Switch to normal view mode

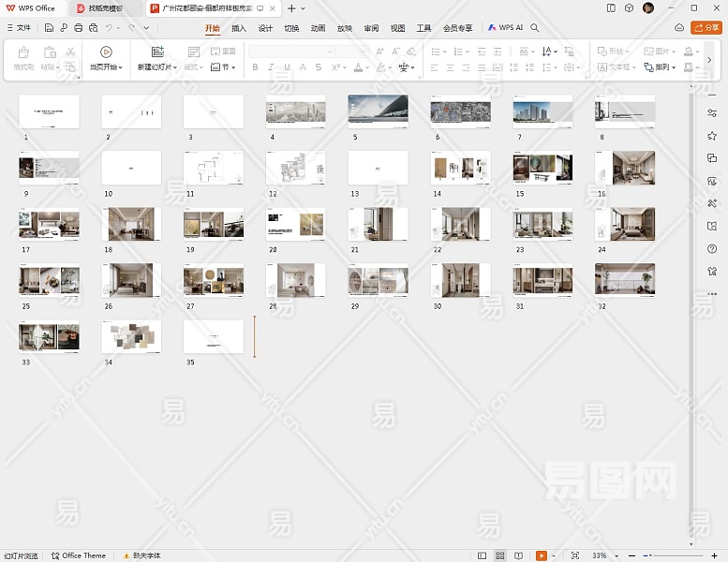click(x=483, y=555)
